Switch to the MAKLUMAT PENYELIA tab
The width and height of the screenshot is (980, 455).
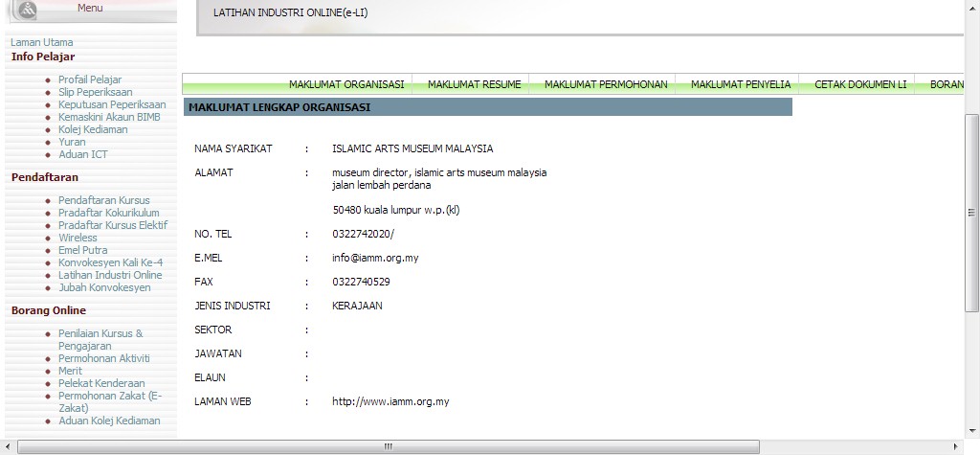pos(741,84)
